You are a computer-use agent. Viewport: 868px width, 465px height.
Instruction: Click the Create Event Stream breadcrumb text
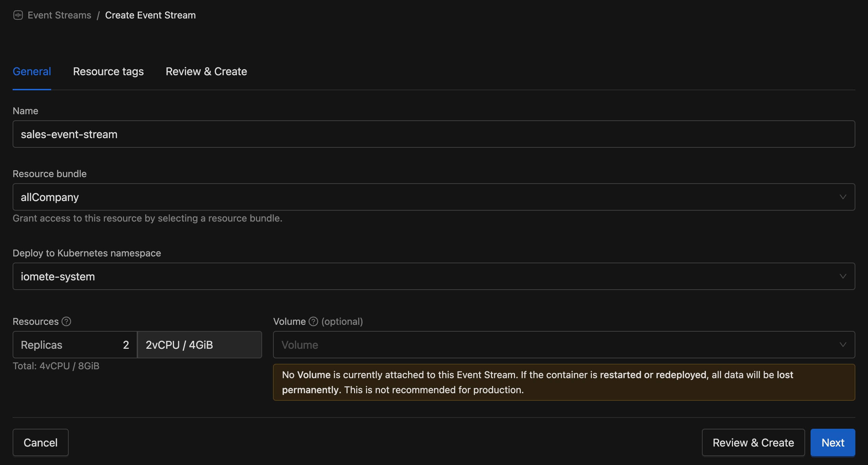pos(150,15)
